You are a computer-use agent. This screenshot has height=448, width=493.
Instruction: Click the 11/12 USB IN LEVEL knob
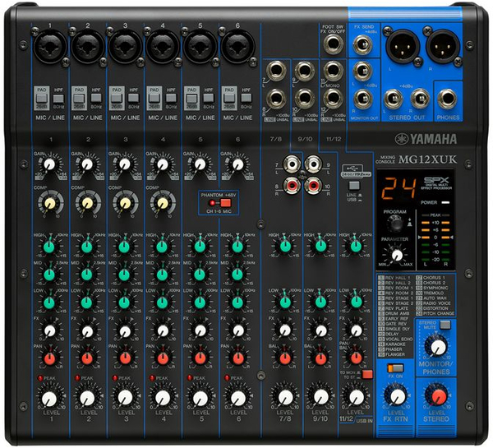pos(357,397)
